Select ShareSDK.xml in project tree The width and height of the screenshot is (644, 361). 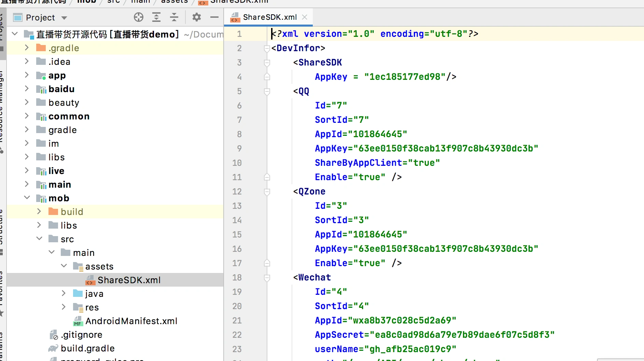click(115, 280)
